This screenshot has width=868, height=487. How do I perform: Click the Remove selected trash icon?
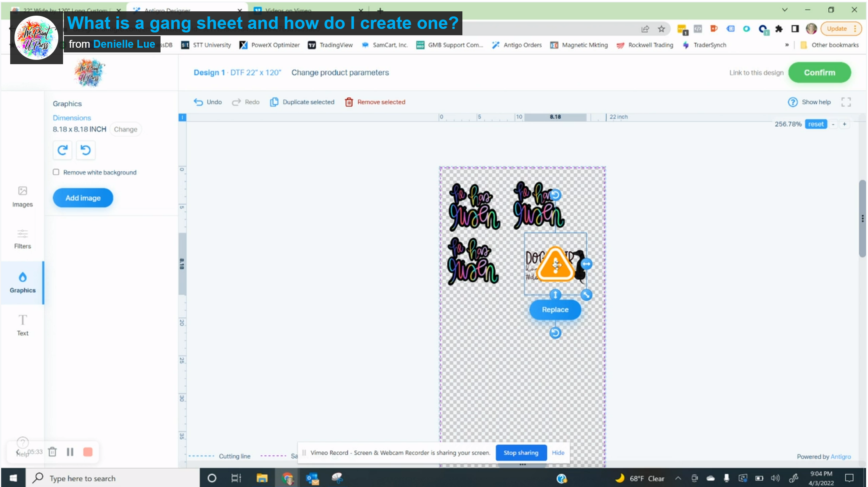click(x=349, y=102)
